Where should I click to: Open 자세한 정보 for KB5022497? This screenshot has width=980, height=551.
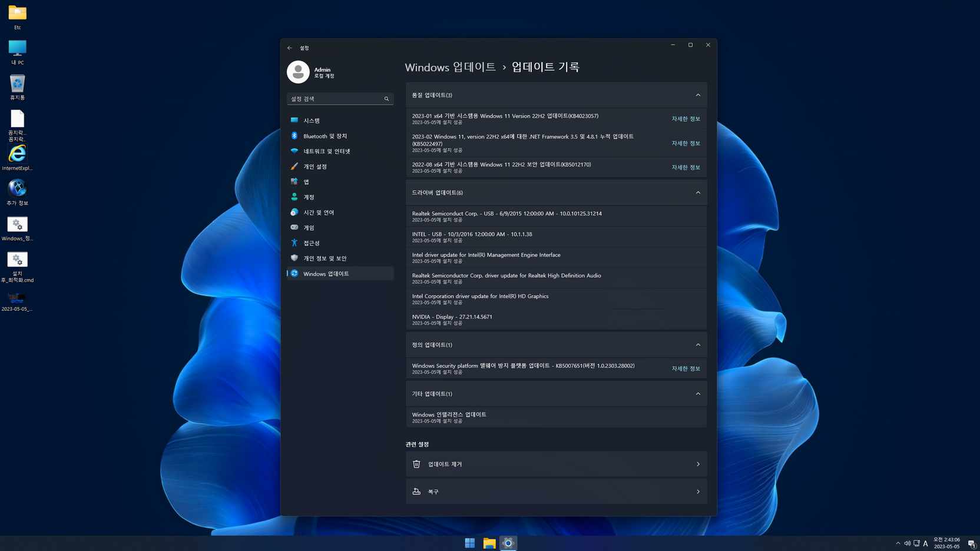[x=686, y=143]
